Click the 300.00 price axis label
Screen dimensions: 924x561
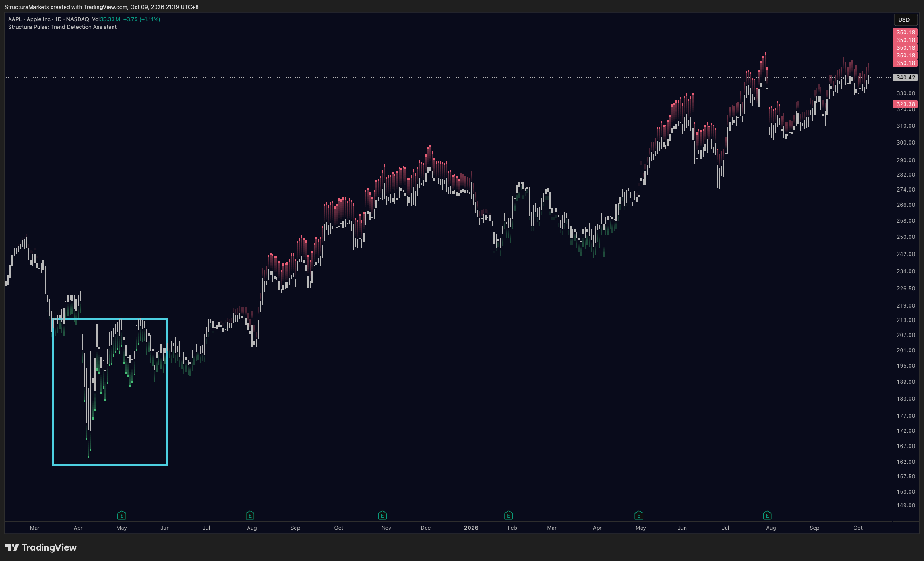pos(905,143)
